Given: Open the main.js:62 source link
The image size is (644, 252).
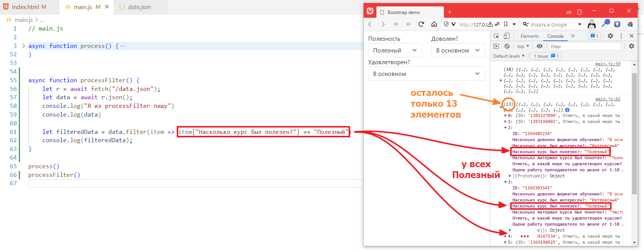Looking at the screenshot, I should 607,99.
